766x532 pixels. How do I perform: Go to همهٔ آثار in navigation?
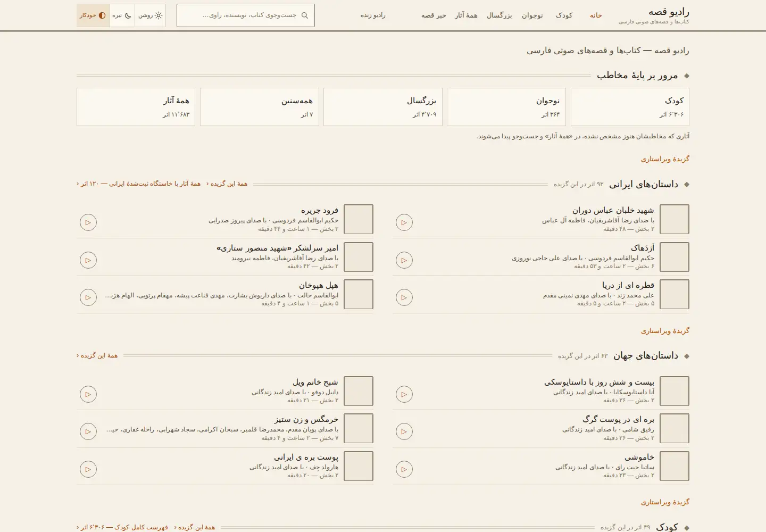coord(466,15)
